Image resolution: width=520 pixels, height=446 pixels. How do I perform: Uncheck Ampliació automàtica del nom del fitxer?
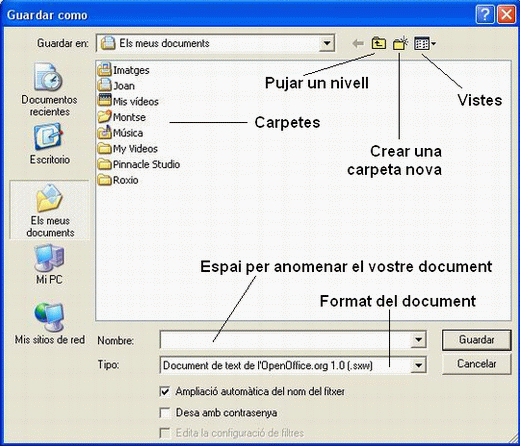click(165, 391)
